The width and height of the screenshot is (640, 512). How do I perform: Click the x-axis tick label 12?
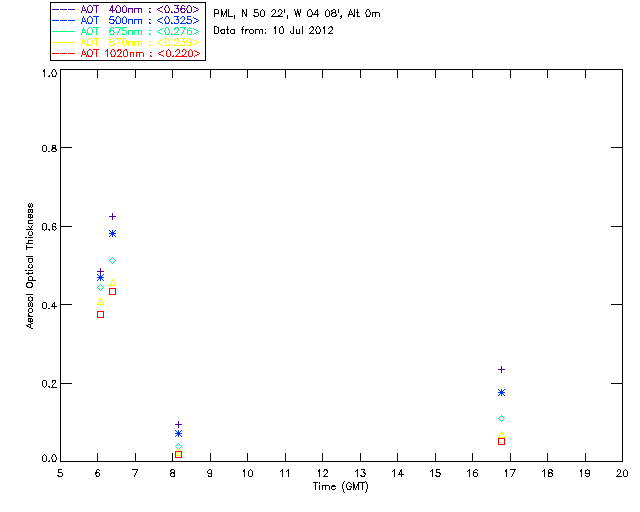pos(322,473)
